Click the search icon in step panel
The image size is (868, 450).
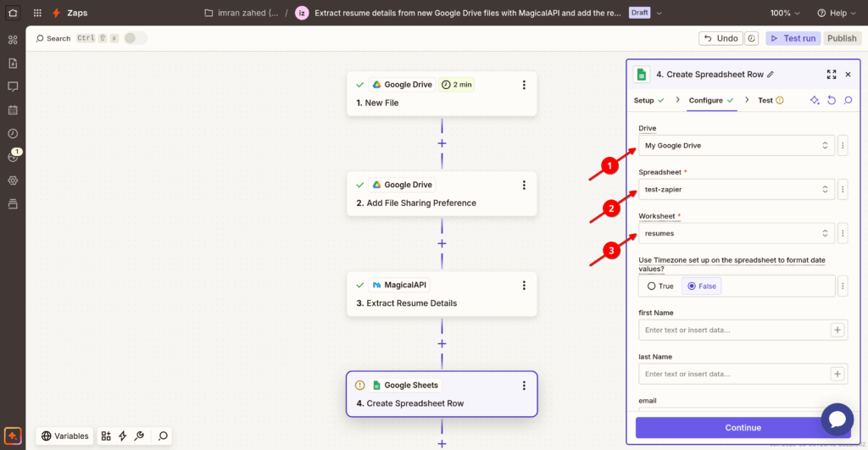[848, 100]
